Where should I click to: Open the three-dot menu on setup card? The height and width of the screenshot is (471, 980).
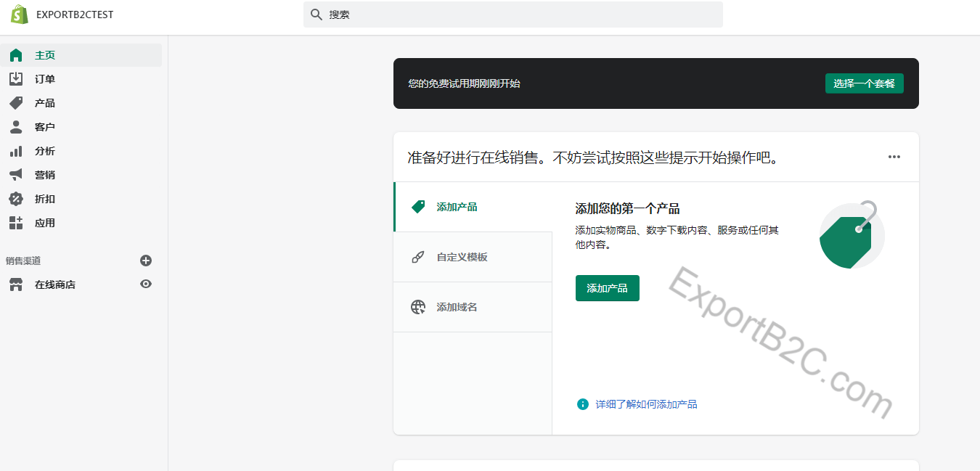click(x=894, y=157)
